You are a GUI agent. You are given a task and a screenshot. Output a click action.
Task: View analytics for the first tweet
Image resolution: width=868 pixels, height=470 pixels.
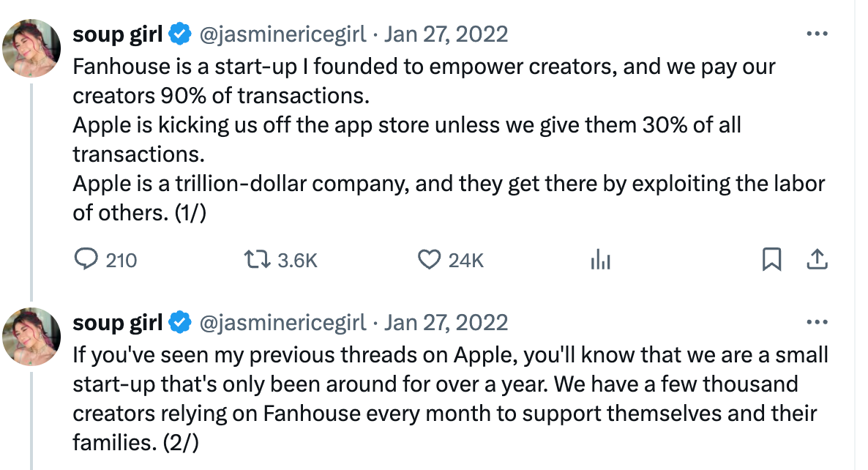pyautogui.click(x=600, y=260)
